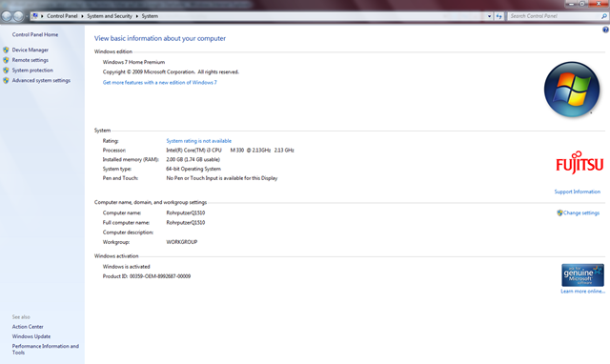Select the 2.00 GB installed memory value
The width and height of the screenshot is (610, 364).
click(x=193, y=159)
